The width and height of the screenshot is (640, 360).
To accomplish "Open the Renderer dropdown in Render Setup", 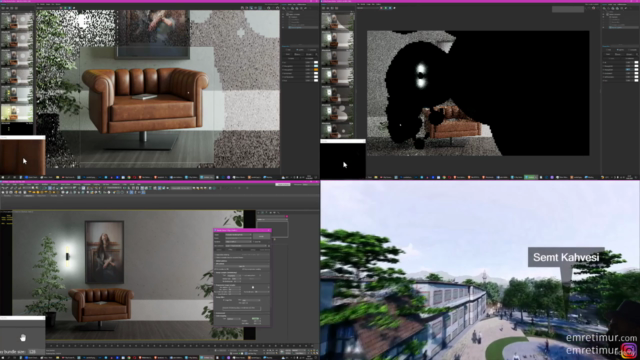I will [238, 242].
